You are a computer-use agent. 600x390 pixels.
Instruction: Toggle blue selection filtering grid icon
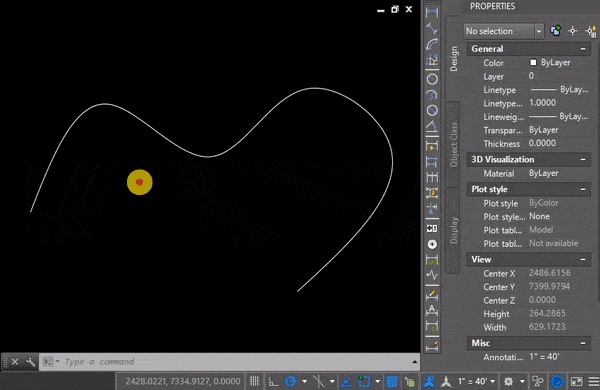click(x=392, y=381)
